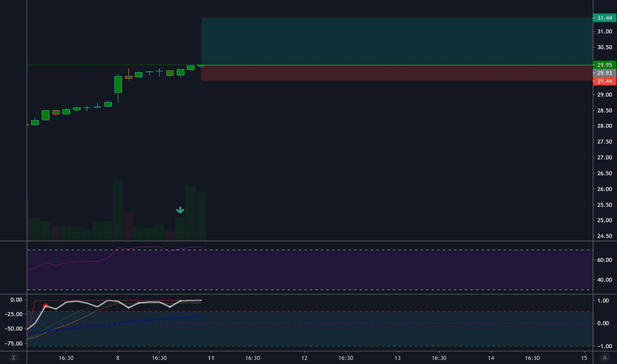617x364 pixels.
Task: Click the -25.00 left scale label
Action: pos(13,314)
